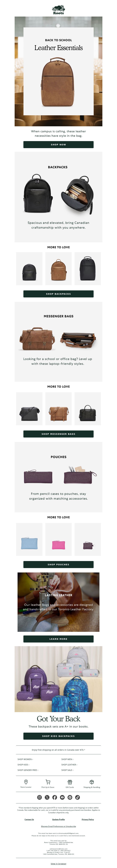Click the Pinterest social icon
The height and width of the screenshot is (868, 117).
70,797
